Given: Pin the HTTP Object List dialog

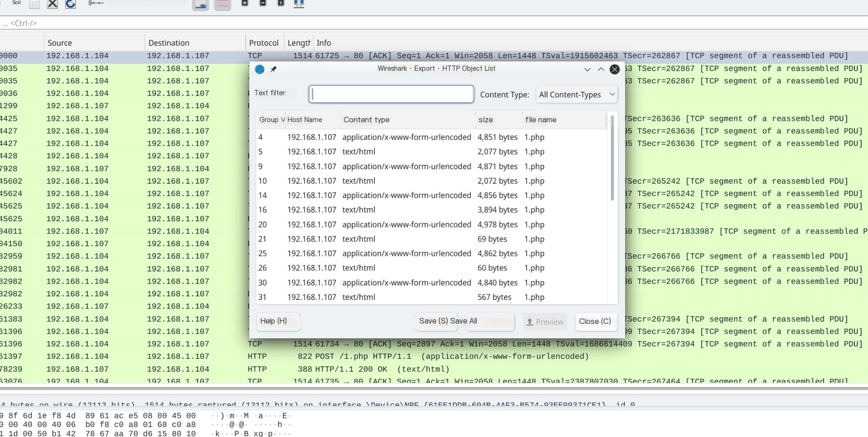Looking at the screenshot, I should (273, 69).
